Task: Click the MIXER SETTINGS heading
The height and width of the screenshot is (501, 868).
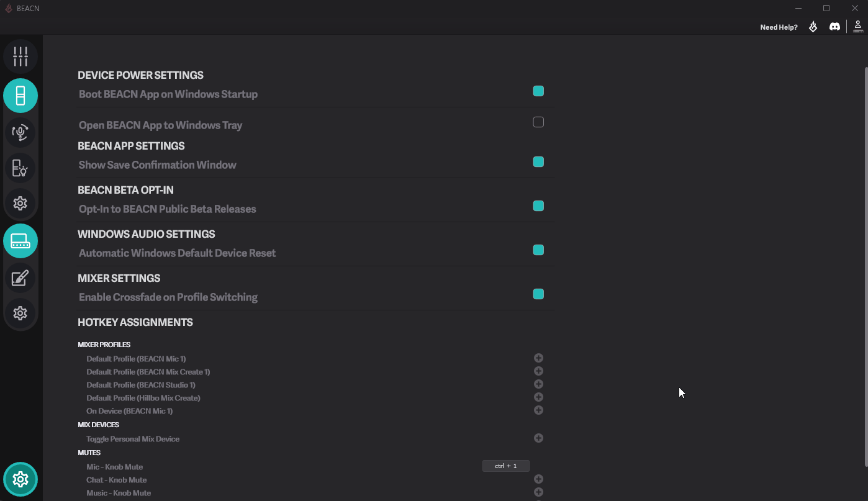Action: 119,278
